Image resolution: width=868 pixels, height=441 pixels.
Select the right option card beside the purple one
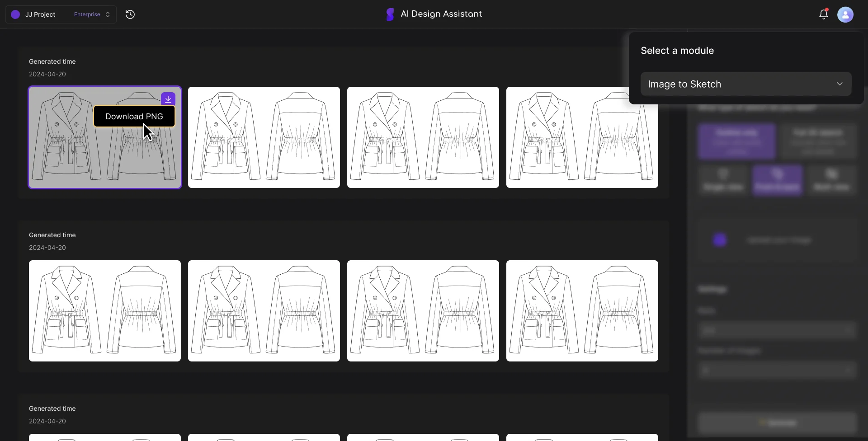tap(818, 141)
